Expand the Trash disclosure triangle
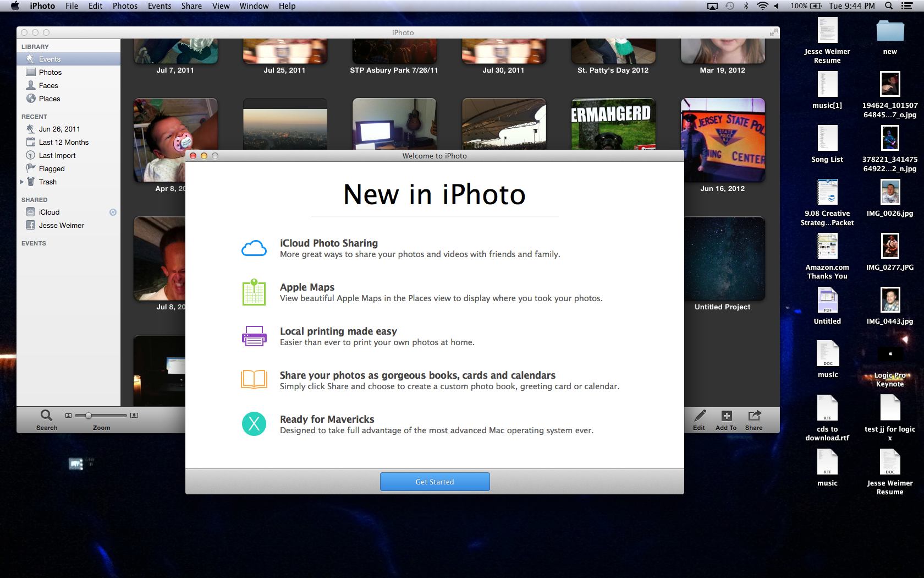 [x=21, y=182]
